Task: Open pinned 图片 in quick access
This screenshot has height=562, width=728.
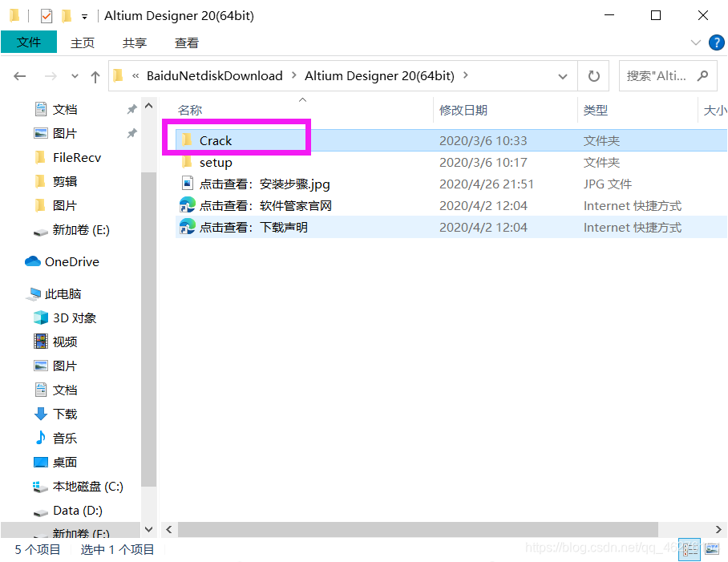Action: point(64,134)
